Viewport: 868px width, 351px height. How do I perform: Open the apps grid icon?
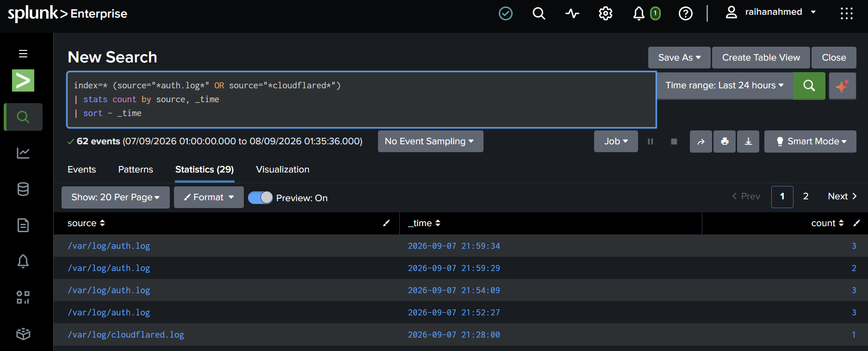coord(847,13)
